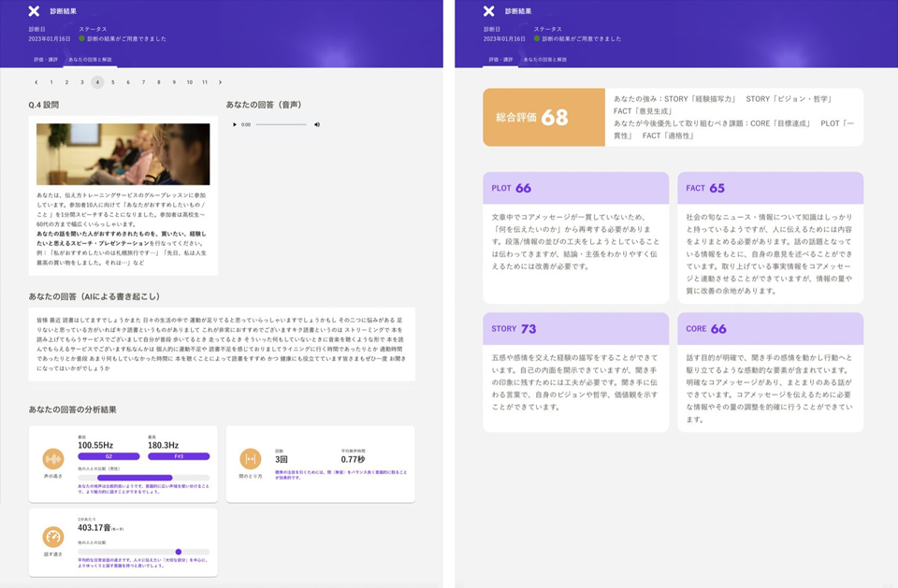Click the green status dot on Q.4 screen
The image size is (898, 588).
point(82,39)
